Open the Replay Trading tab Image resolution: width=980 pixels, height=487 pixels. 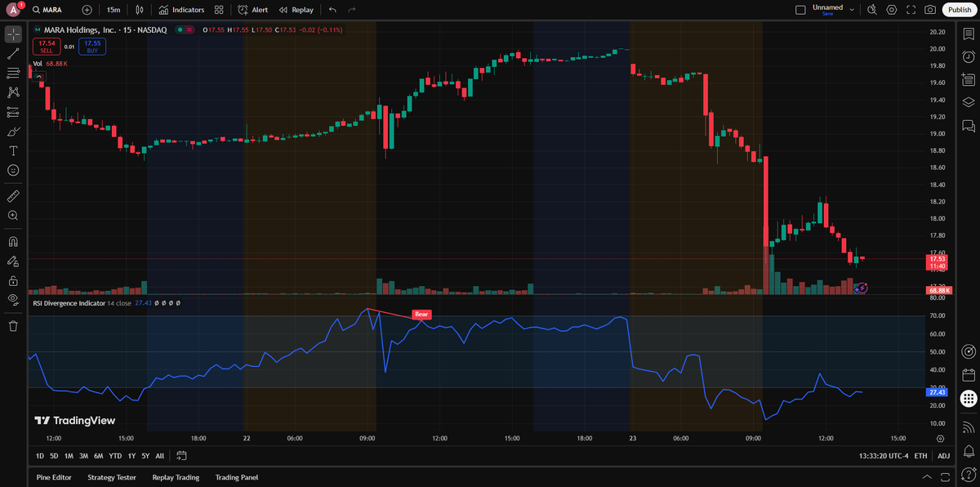[x=176, y=477]
